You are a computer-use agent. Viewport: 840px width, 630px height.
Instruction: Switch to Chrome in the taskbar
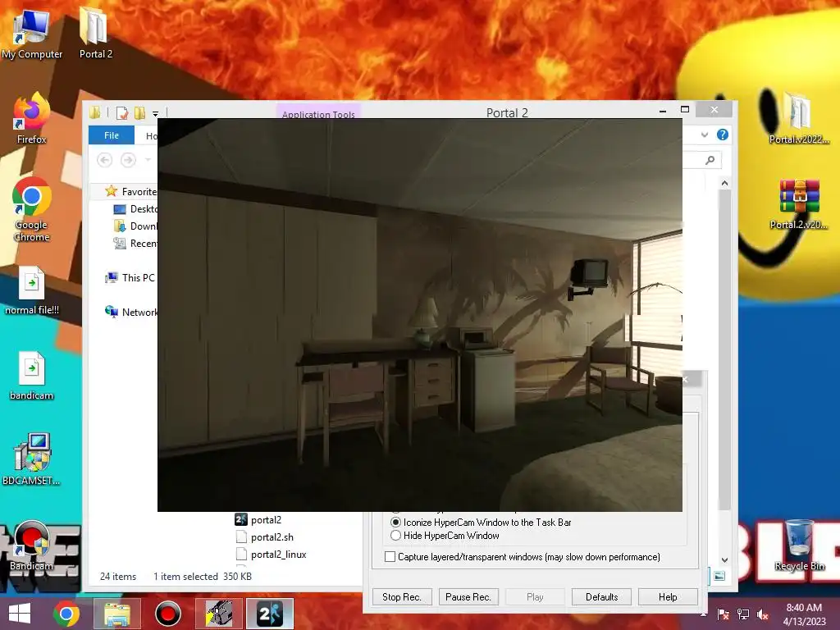coord(66,614)
